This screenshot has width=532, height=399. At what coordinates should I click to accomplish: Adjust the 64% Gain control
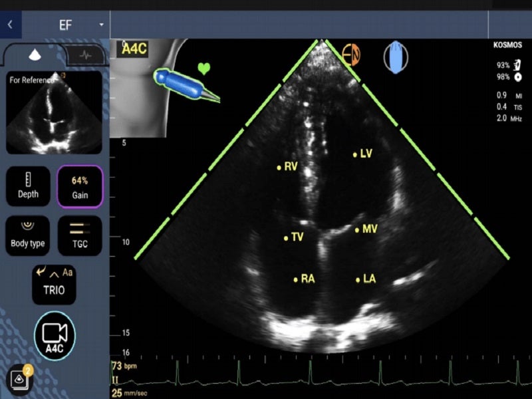coord(80,187)
